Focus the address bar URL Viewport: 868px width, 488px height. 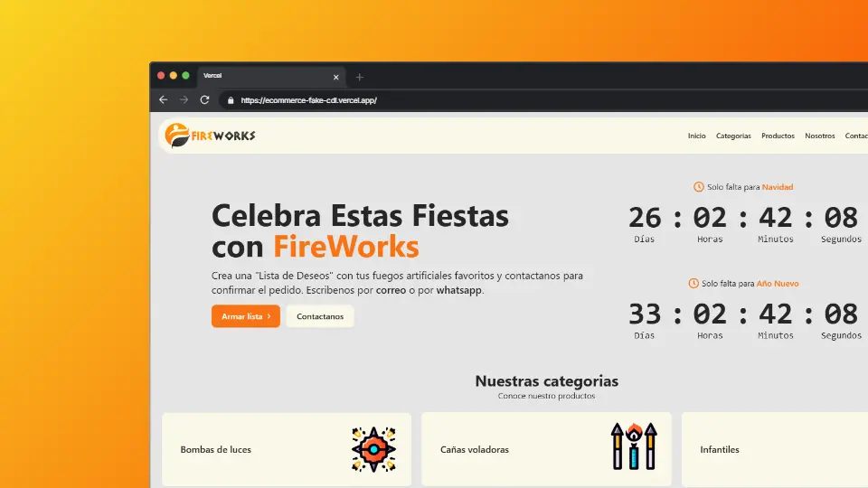(x=309, y=100)
